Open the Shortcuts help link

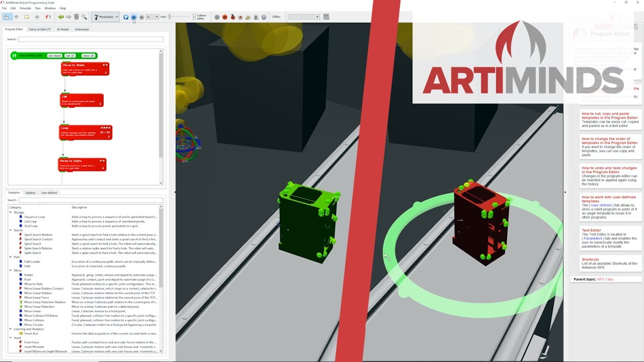click(590, 259)
